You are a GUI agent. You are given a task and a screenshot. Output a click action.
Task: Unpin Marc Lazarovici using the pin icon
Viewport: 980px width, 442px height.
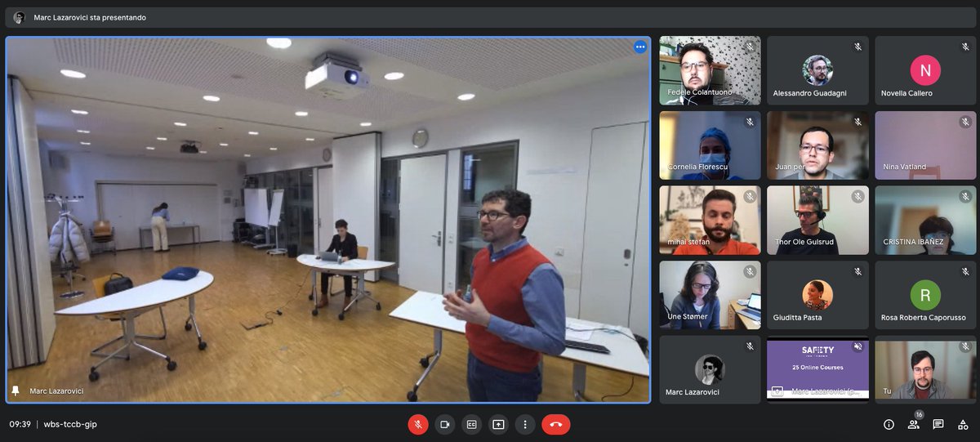click(x=15, y=391)
